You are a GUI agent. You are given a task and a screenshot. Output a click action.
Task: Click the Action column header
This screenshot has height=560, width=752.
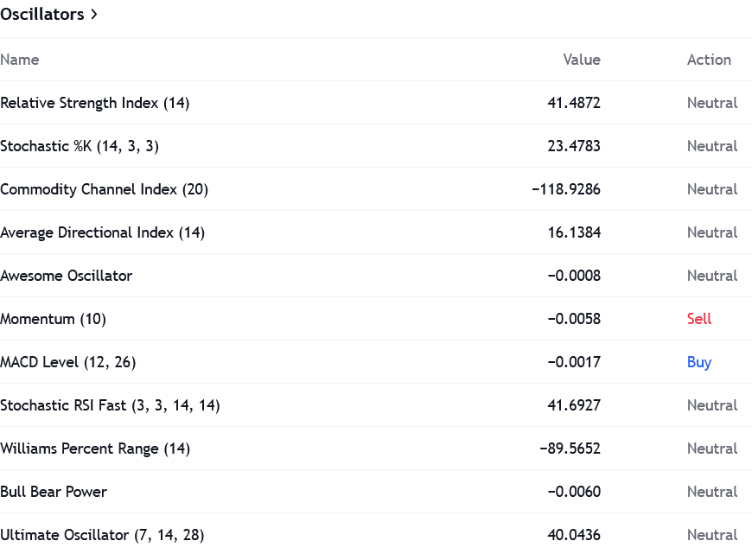point(709,60)
